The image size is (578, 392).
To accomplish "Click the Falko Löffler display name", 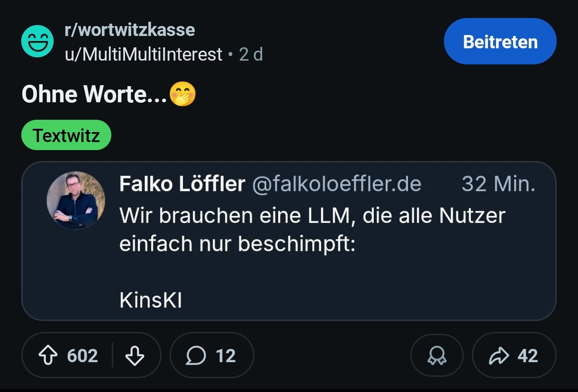I will [182, 184].
